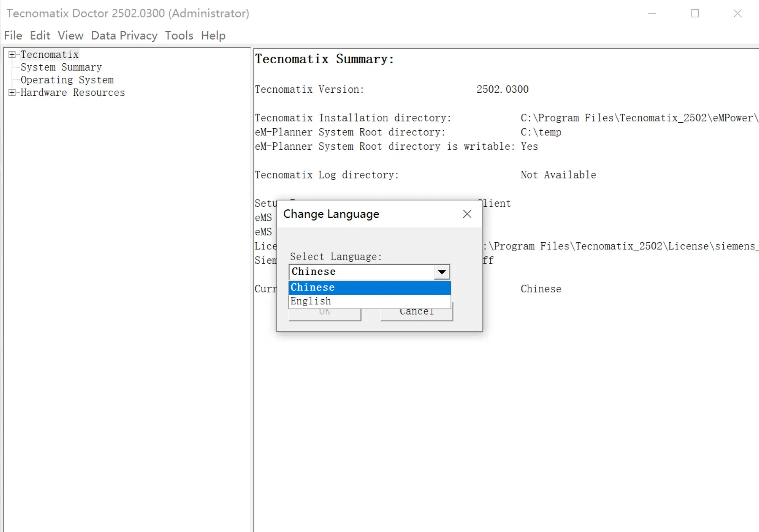Expand the Hardware Resources tree node

tap(12, 93)
